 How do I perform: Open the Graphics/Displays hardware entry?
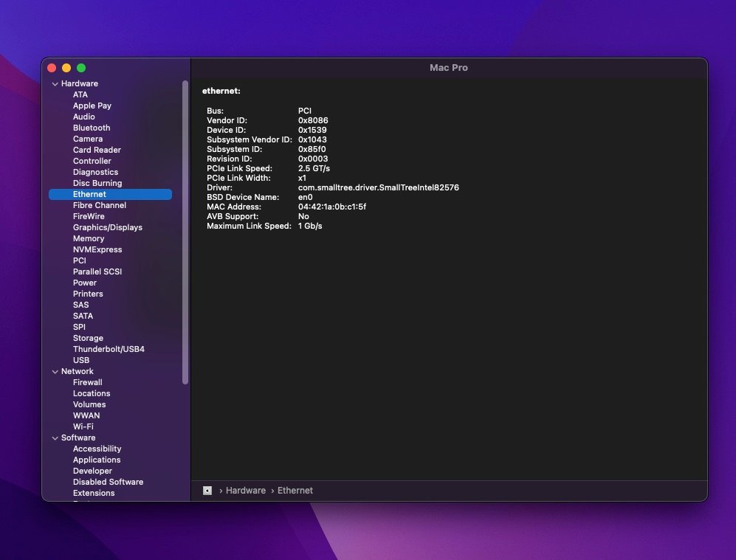(x=107, y=227)
